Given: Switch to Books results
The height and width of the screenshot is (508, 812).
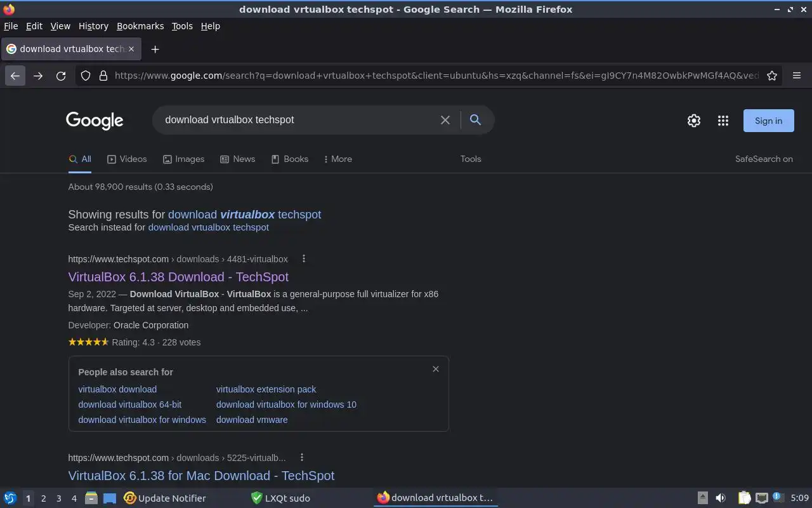Looking at the screenshot, I should [x=289, y=159].
